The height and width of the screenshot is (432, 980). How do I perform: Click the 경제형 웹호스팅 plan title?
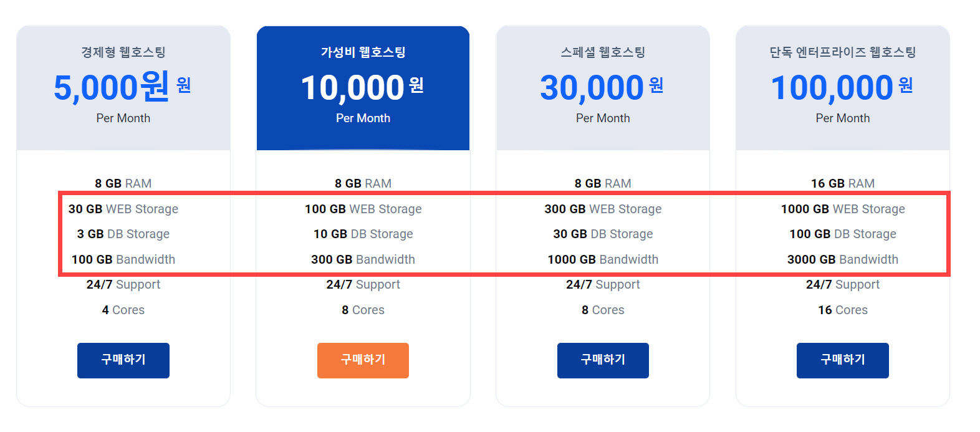click(x=123, y=52)
